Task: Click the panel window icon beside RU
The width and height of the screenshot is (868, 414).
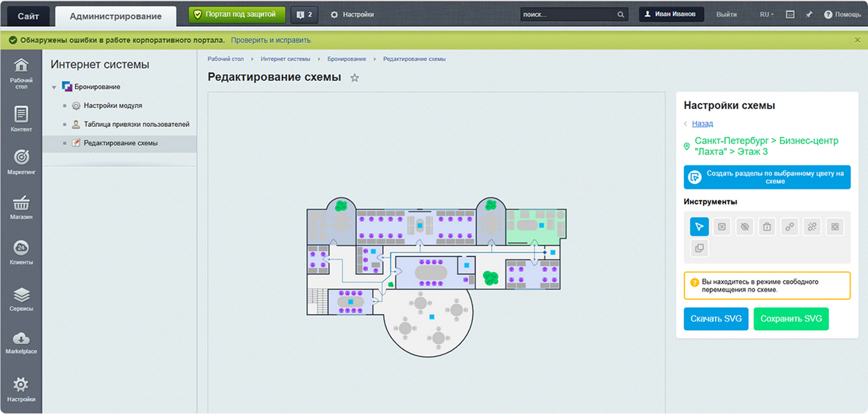Action: [x=790, y=14]
